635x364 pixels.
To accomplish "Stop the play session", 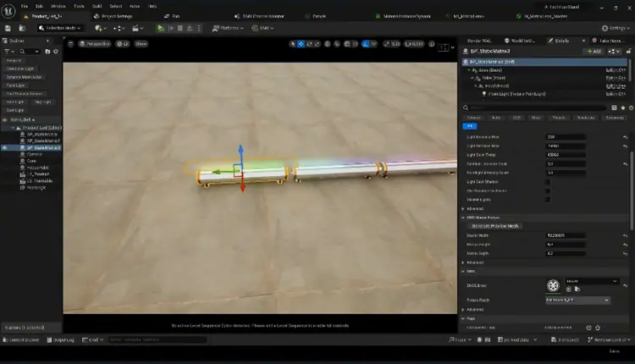I will pyautogui.click(x=180, y=28).
